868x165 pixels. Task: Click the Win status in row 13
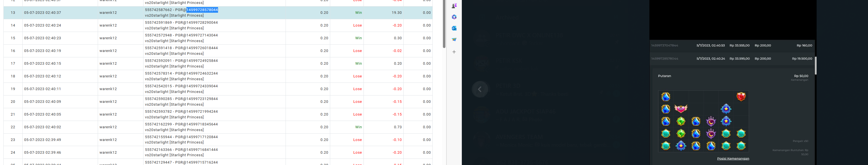pos(358,13)
